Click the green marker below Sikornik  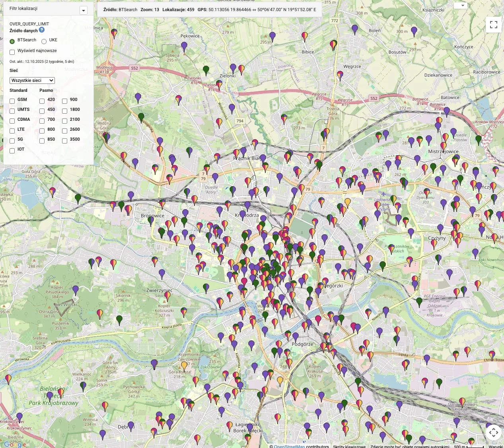(119, 319)
